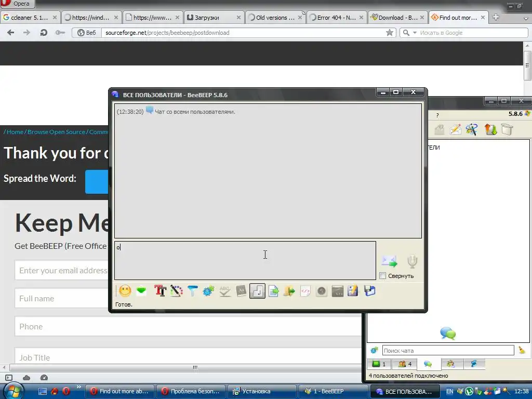The height and width of the screenshot is (399, 532).
Task: Click the sourceforge.net address bar
Action: click(x=244, y=33)
